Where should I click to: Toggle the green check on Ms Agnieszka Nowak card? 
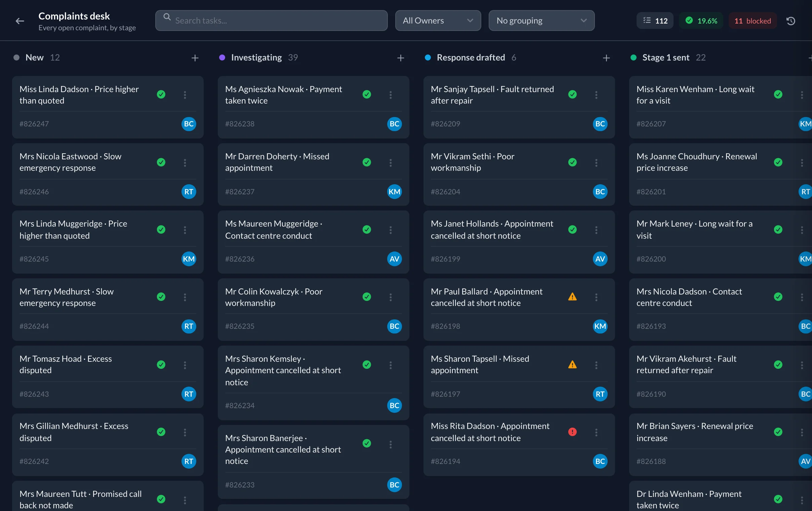pos(367,94)
